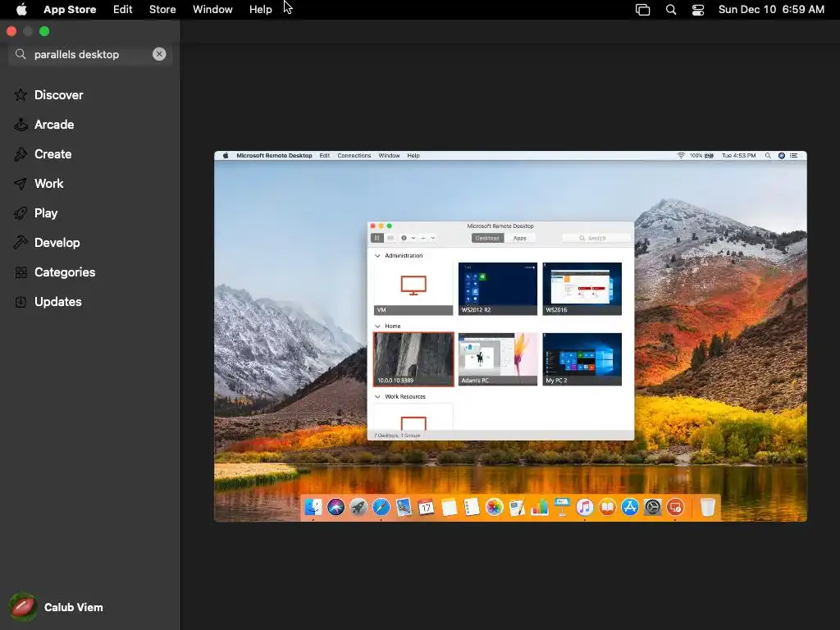The height and width of the screenshot is (630, 840).
Task: Open the Apple menu
Action: 21,9
